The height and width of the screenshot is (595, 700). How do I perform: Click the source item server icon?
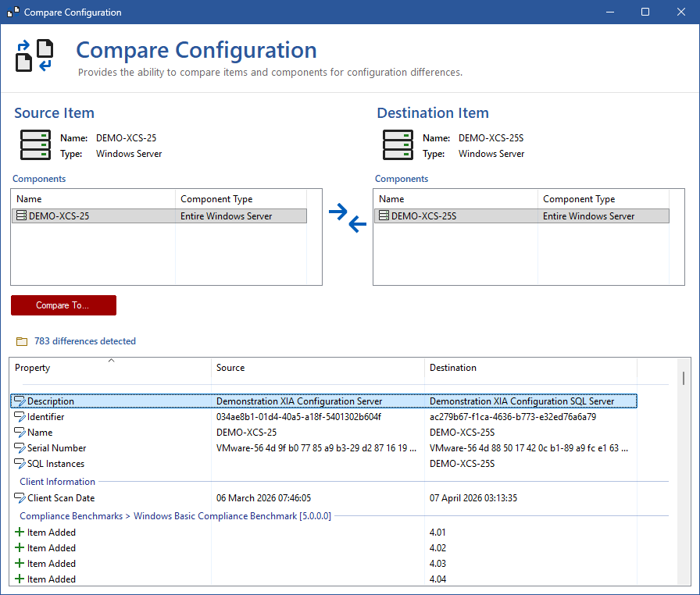click(35, 146)
